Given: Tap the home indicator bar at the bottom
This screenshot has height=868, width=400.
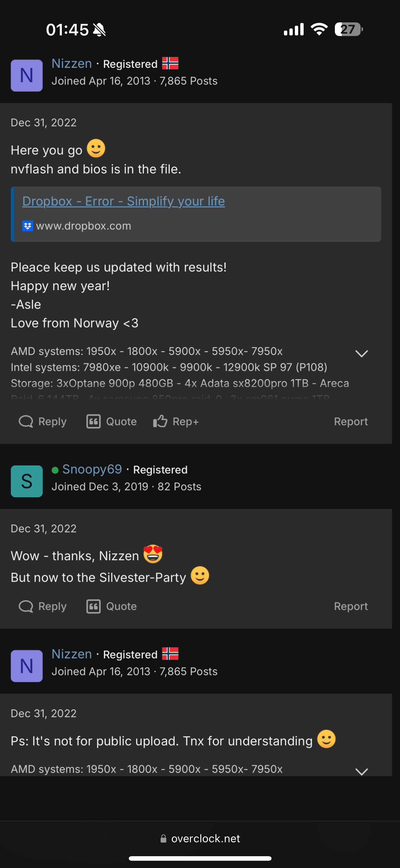Looking at the screenshot, I should (200, 858).
